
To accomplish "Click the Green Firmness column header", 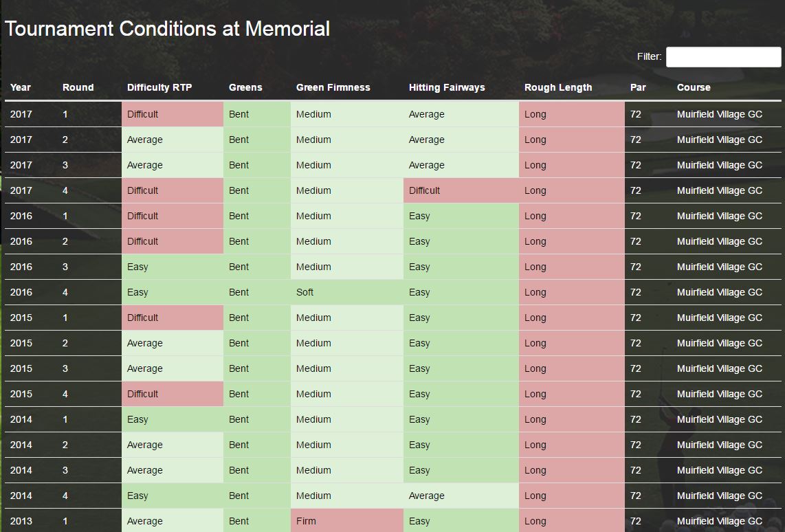I will (333, 87).
